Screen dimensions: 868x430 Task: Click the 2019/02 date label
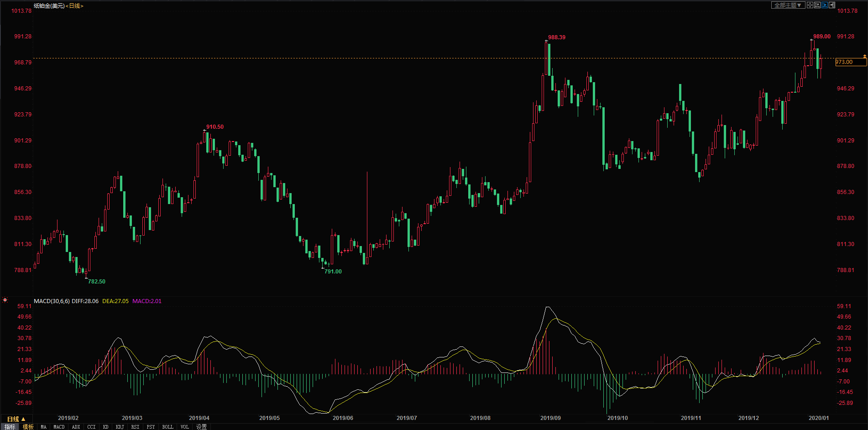[x=68, y=418]
